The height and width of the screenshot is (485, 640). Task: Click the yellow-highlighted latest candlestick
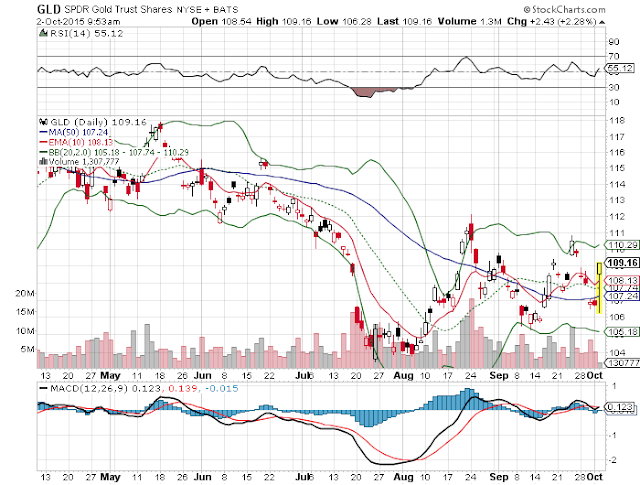[599, 288]
